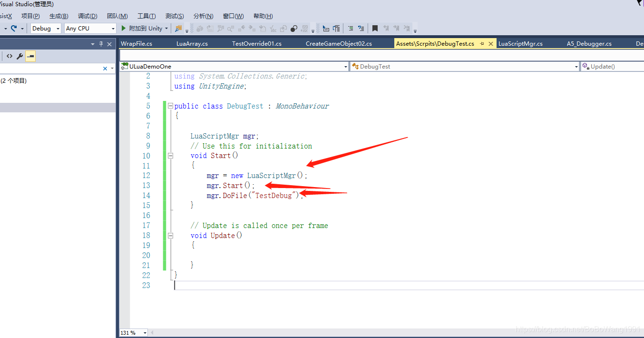
Task: Click the side panel search input field
Action: point(50,69)
